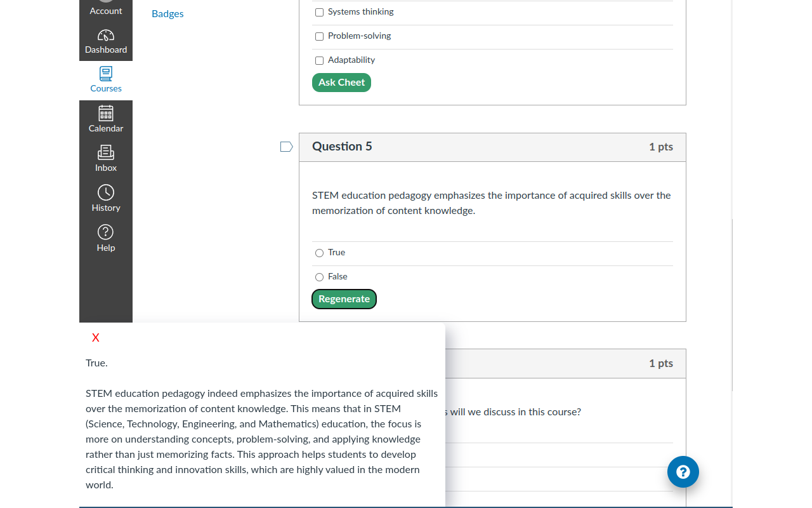Select the True radio button
812x508 pixels.
coord(320,253)
